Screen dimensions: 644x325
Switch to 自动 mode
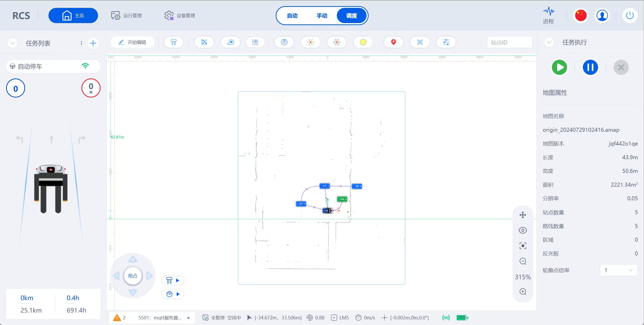pos(292,16)
